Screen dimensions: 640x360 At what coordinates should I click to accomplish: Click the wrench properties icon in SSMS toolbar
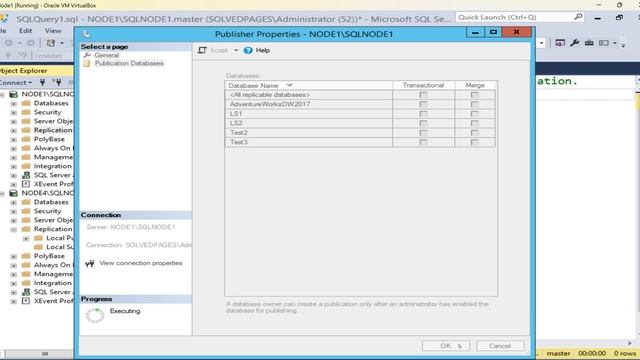click(575, 42)
